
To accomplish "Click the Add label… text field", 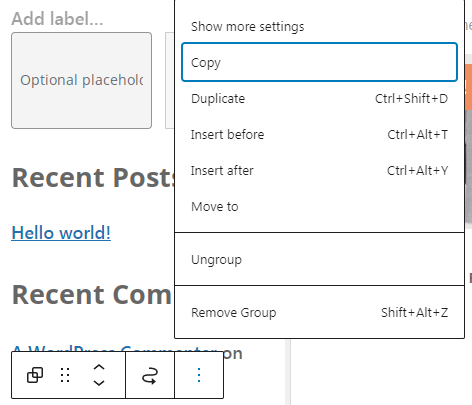I will tap(57, 19).
